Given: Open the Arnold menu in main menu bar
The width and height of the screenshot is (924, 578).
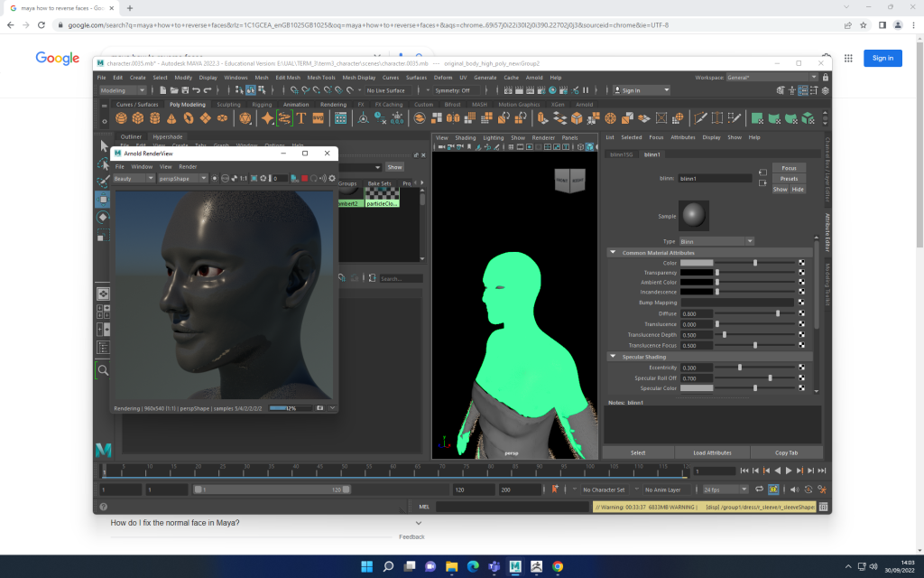Looking at the screenshot, I should (x=534, y=78).
